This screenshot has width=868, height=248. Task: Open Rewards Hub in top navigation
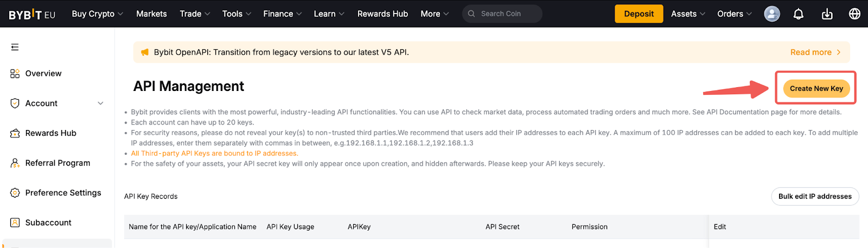382,14
